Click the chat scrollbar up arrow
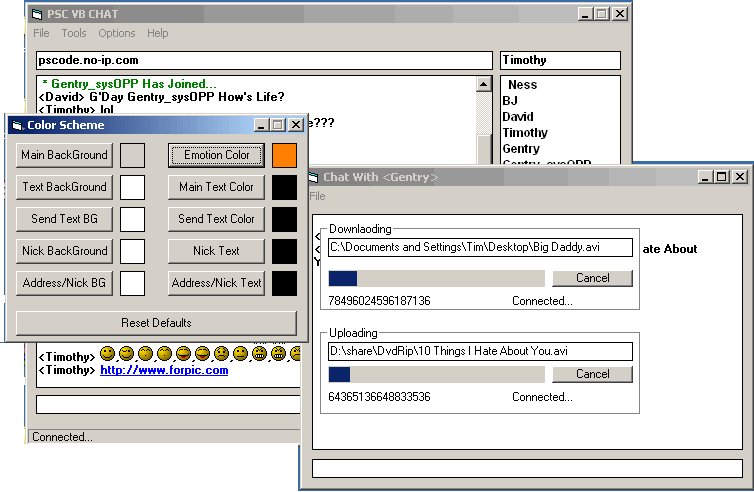Viewport: 754px width, 492px height. tap(484, 85)
